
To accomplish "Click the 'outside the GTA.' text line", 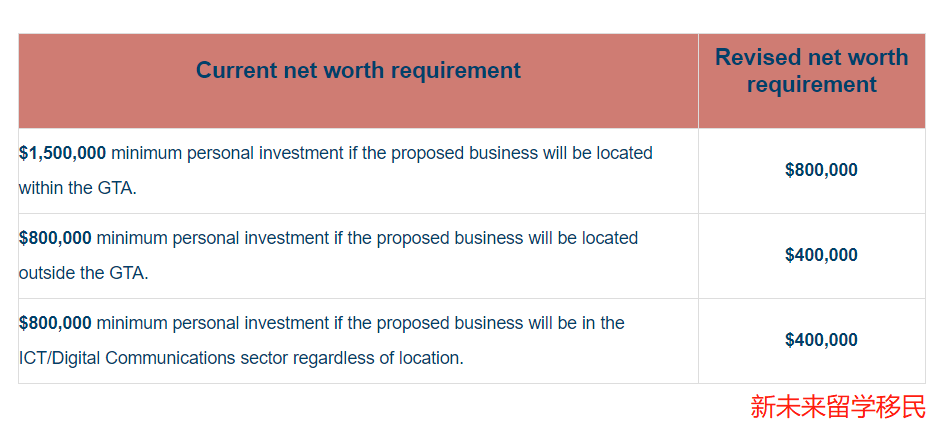I will coord(83,273).
